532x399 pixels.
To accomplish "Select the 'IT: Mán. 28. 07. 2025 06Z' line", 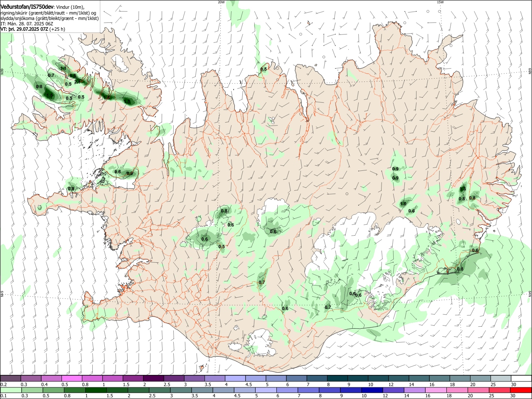I will [26, 24].
